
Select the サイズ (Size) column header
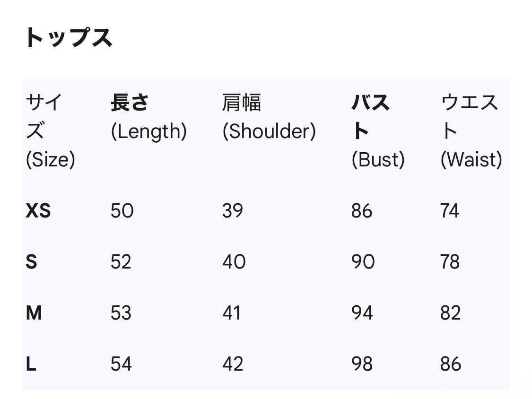pyautogui.click(x=50, y=131)
